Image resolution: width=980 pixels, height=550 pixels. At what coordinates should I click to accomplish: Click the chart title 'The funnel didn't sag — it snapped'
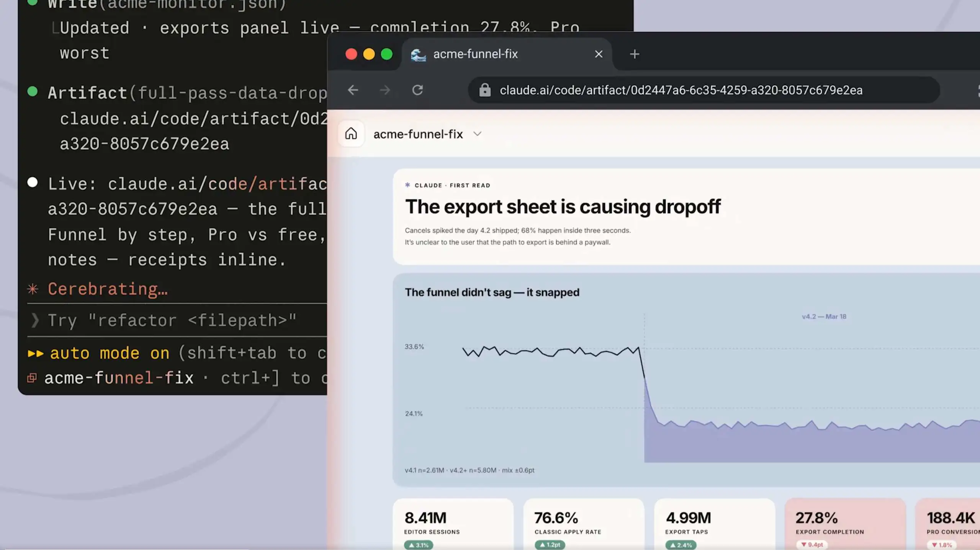pos(492,292)
